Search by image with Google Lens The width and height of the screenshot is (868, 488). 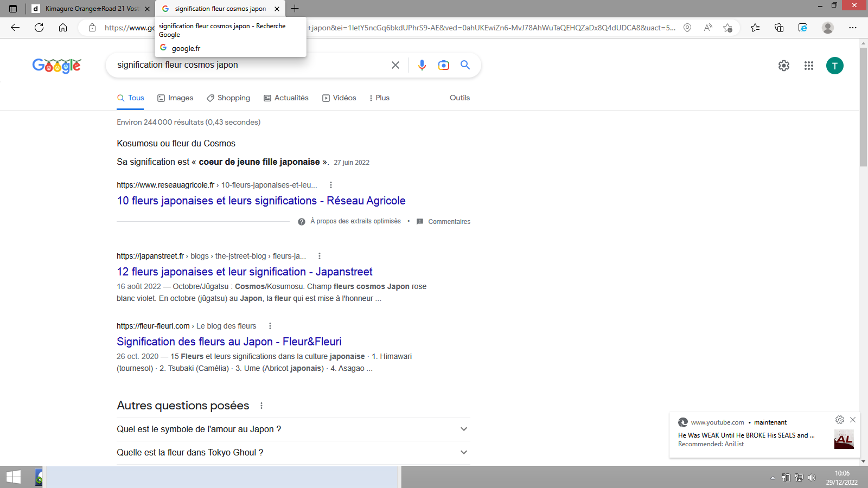pos(444,65)
